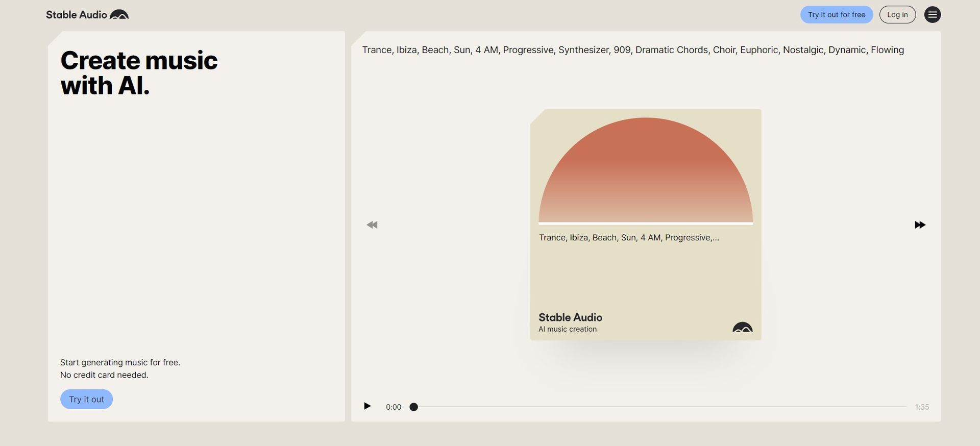Click the sunset semicircle album artwork
The image size is (980, 446).
pyautogui.click(x=646, y=170)
